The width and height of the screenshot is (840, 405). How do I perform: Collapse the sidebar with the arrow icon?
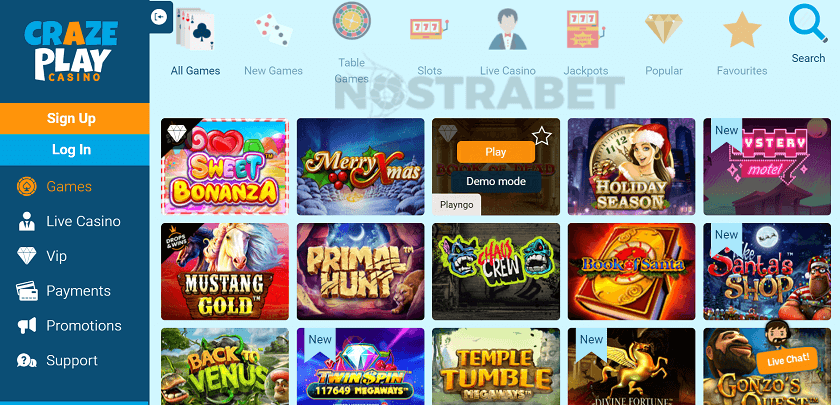point(160,17)
